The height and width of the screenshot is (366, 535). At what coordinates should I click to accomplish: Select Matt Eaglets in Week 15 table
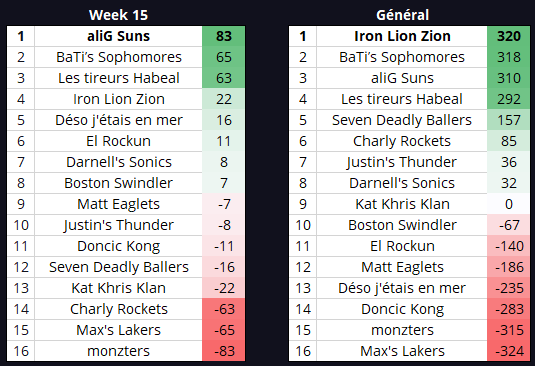coord(118,204)
